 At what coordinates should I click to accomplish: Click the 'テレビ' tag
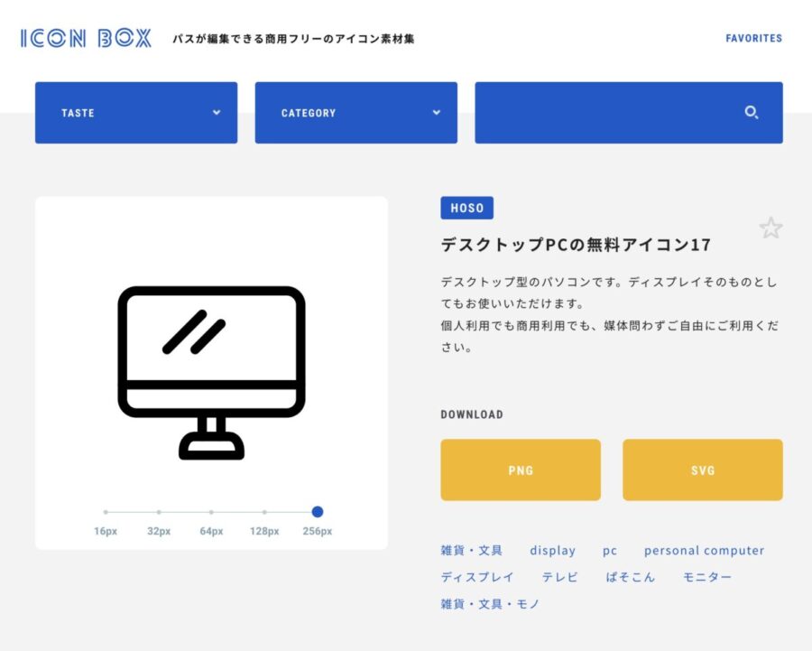pos(559,577)
